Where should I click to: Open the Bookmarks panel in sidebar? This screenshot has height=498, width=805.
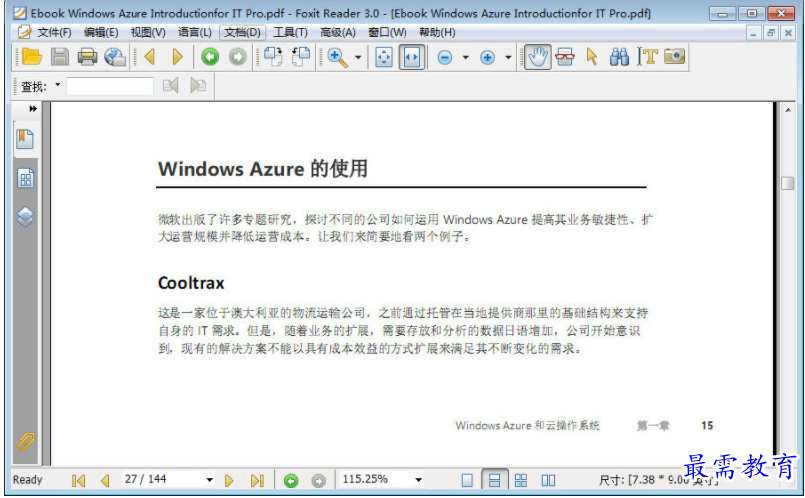[x=25, y=139]
